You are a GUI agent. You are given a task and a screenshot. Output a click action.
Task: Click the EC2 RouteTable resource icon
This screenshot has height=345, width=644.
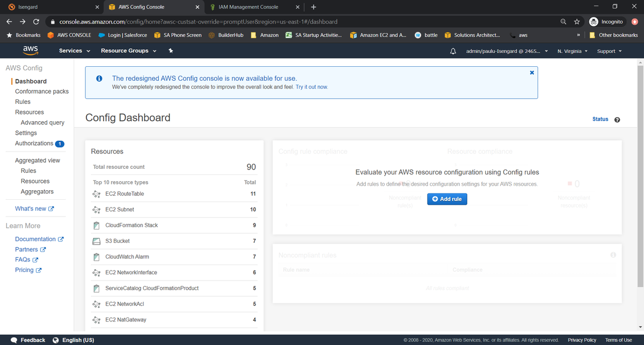point(96,194)
